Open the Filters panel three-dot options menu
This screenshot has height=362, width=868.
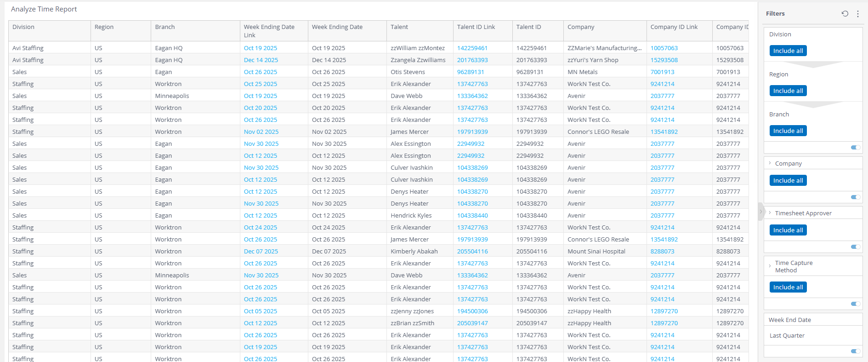(x=857, y=14)
